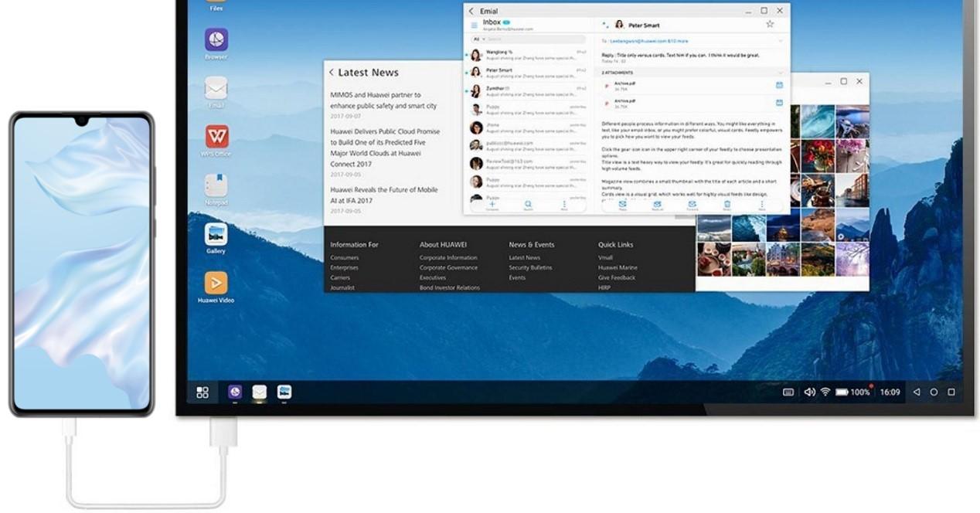Open the All filter dropdown in inbox
This screenshot has height=513, width=980.
pos(478,39)
